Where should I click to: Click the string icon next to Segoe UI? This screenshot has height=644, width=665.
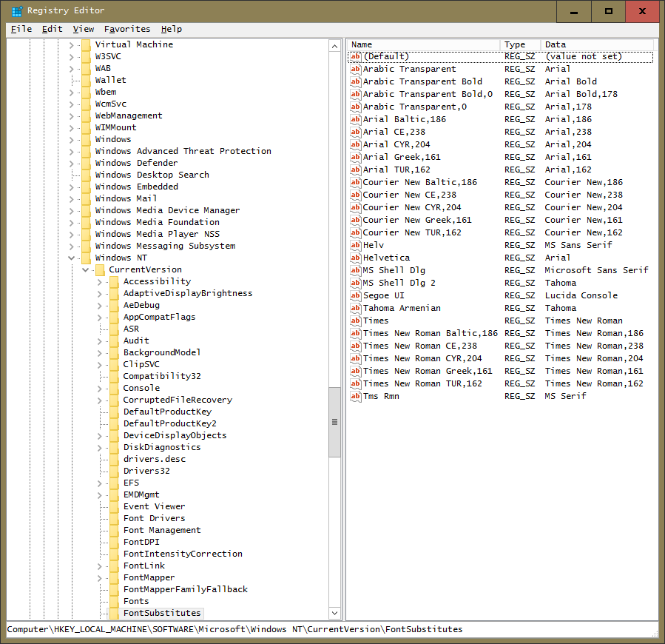click(x=355, y=295)
